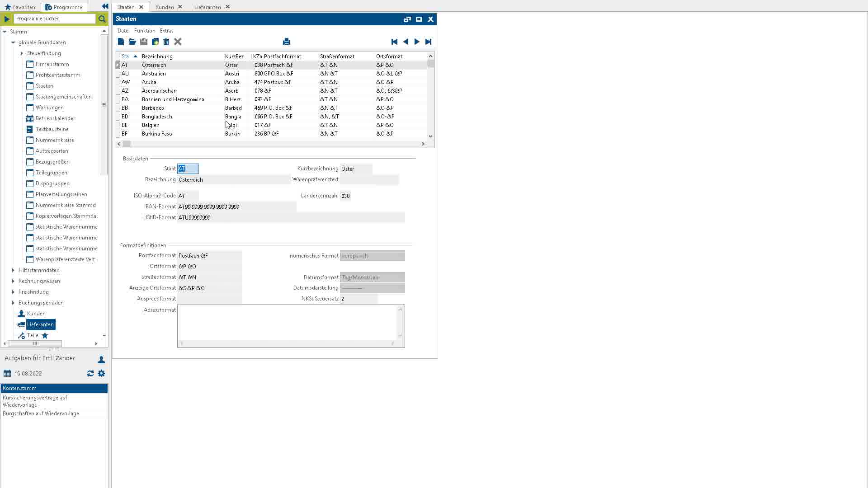Close the Staaten tab

tap(141, 7)
